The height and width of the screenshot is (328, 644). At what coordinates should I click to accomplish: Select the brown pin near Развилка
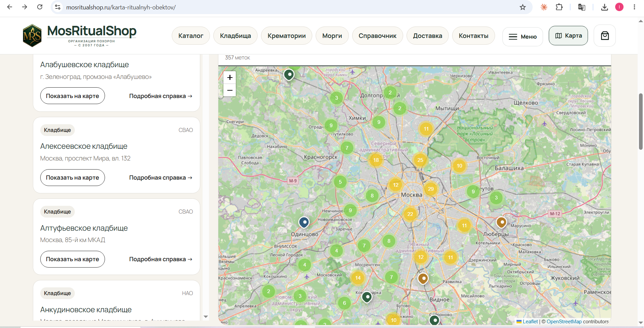[423, 278]
